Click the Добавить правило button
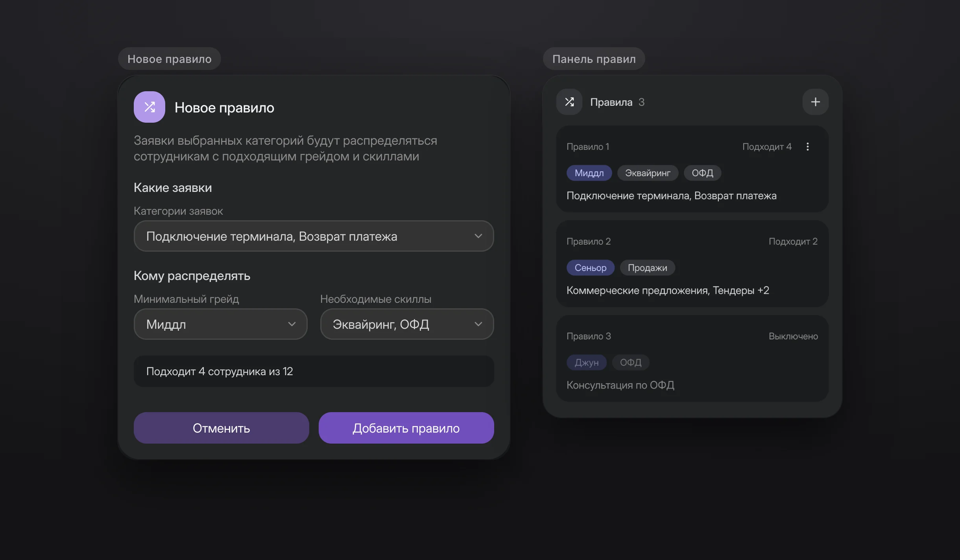The height and width of the screenshot is (560, 960). pos(406,428)
